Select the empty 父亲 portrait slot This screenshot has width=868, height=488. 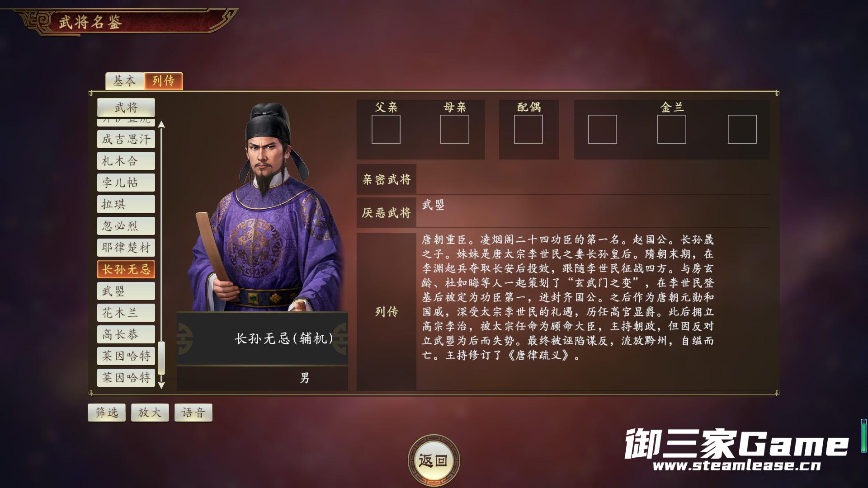[x=386, y=129]
